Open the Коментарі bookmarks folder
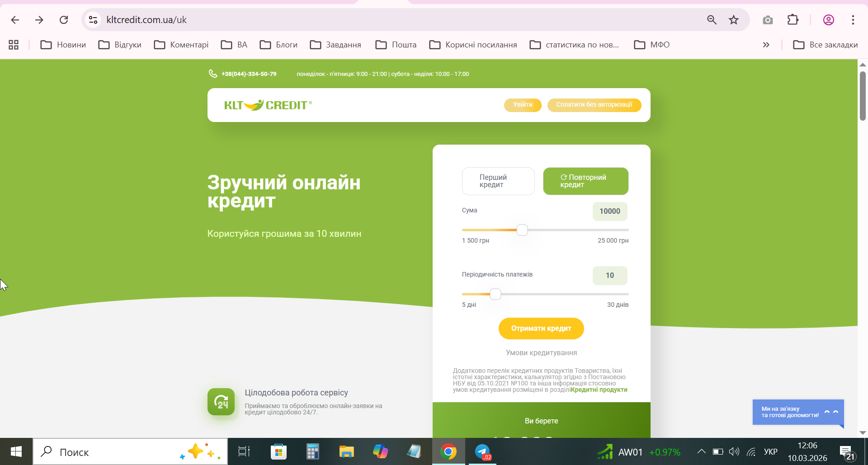The image size is (868, 465). coord(181,45)
